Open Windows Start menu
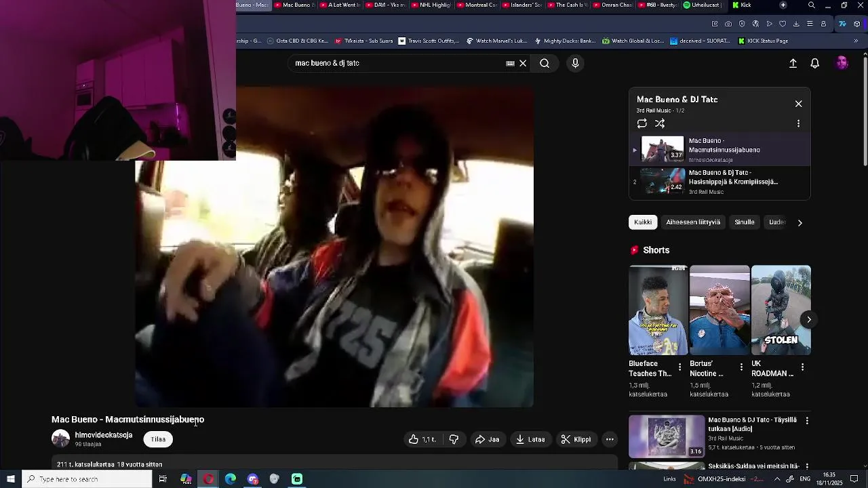The height and width of the screenshot is (488, 868). (x=11, y=479)
